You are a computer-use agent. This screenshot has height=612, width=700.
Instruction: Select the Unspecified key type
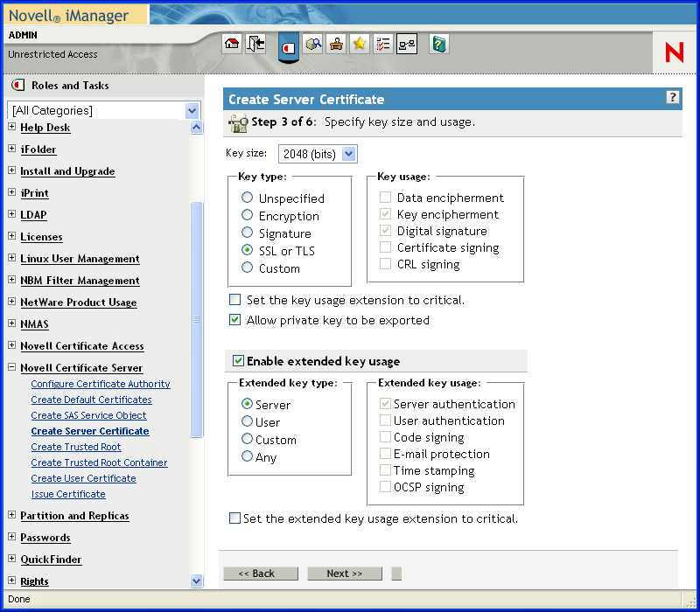click(247, 198)
